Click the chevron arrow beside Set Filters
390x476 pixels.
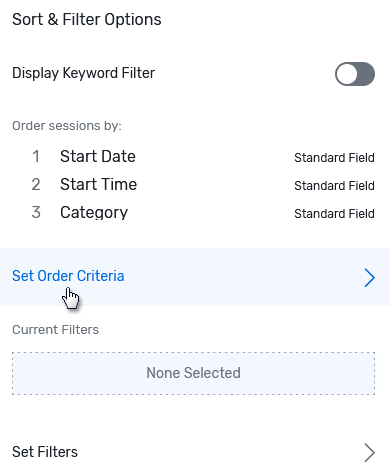(369, 452)
